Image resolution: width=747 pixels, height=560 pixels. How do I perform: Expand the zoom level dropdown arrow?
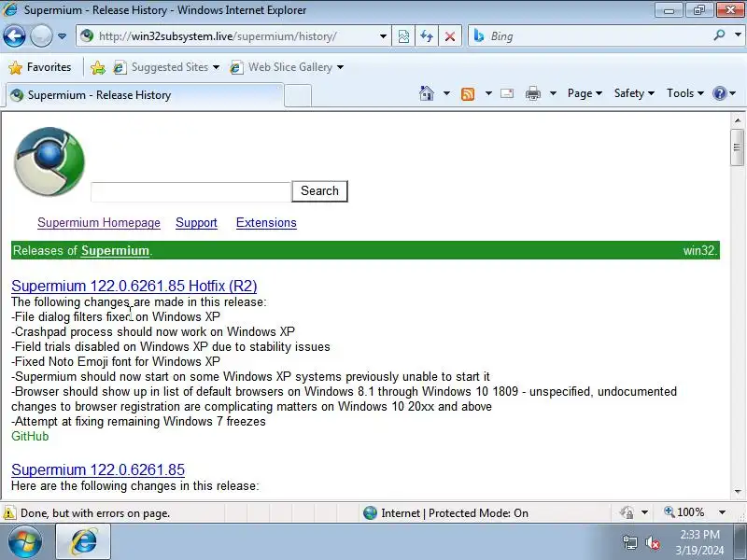(722, 512)
